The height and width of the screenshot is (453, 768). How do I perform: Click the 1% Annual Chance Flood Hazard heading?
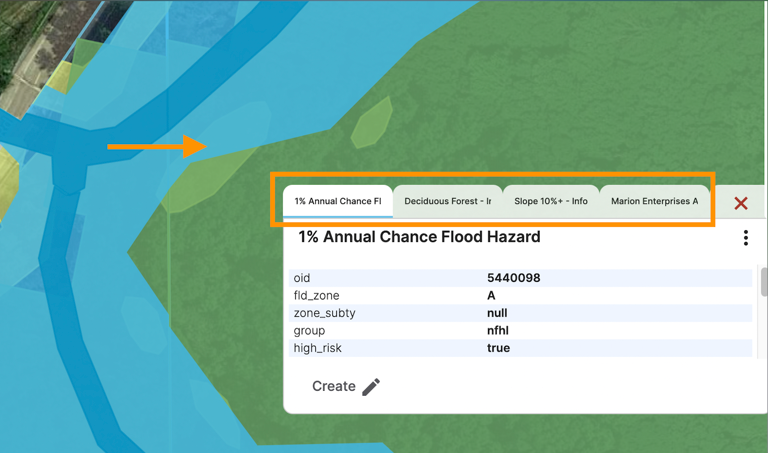point(419,237)
